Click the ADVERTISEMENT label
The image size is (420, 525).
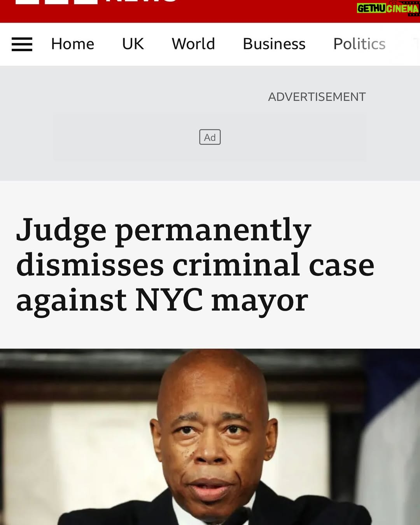tap(317, 97)
